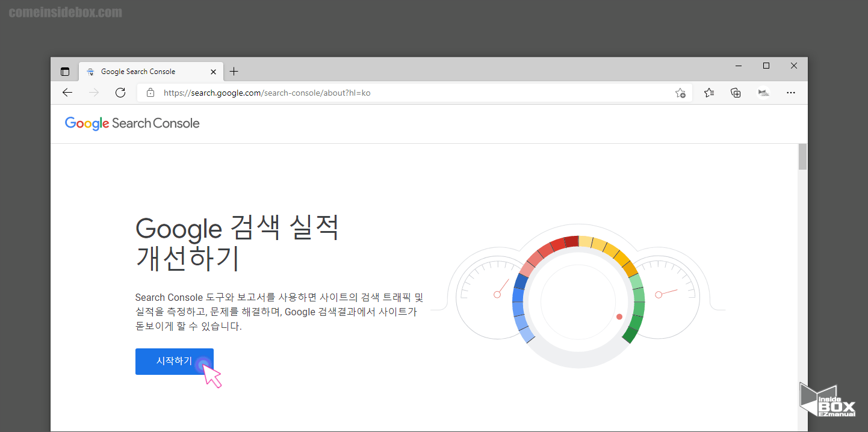Click the Google 검색 실적 개선하기 heading
868x432 pixels.
(237, 244)
